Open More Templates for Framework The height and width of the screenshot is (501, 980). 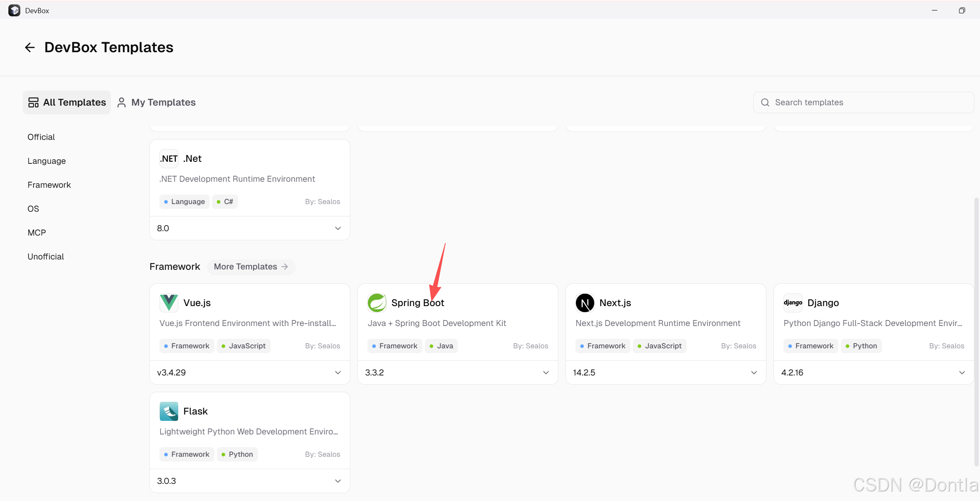[x=251, y=267]
